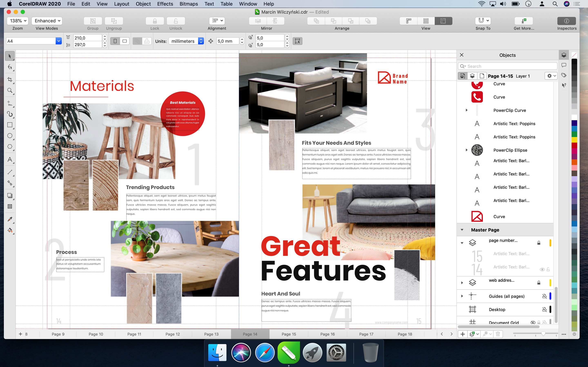
Task: Select the Polygon tool
Action: (x=10, y=147)
